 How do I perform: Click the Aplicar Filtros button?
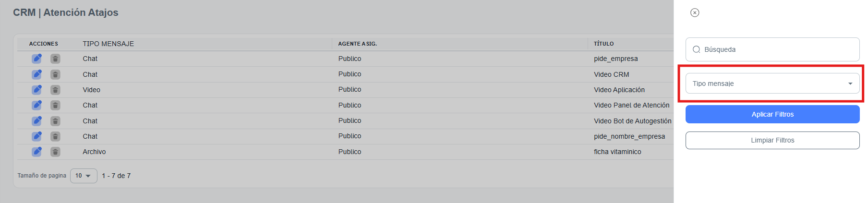(x=772, y=114)
